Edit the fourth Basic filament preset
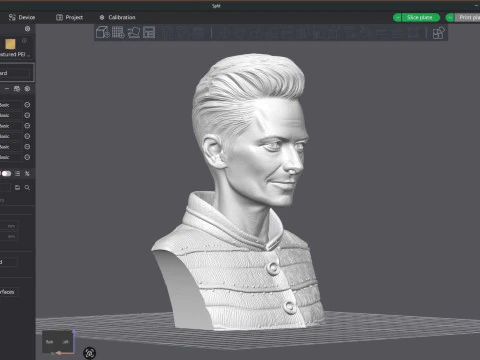480x360 pixels. [x=27, y=136]
